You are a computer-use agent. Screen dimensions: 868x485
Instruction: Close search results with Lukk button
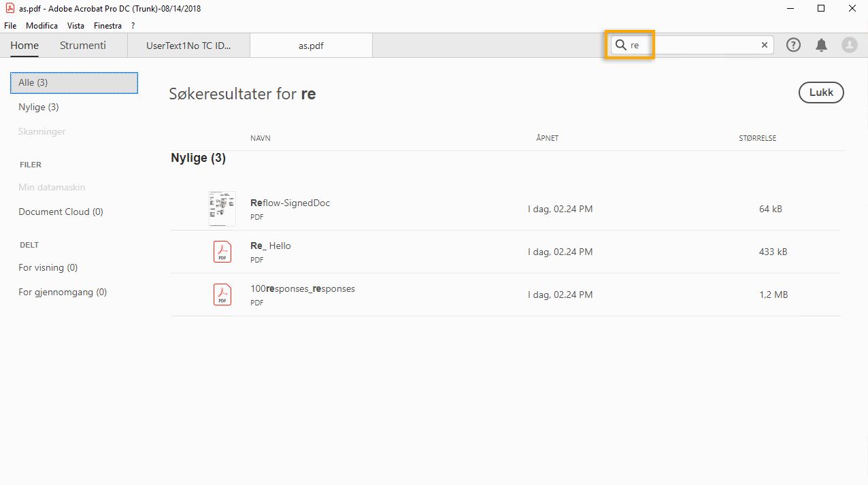(x=821, y=93)
